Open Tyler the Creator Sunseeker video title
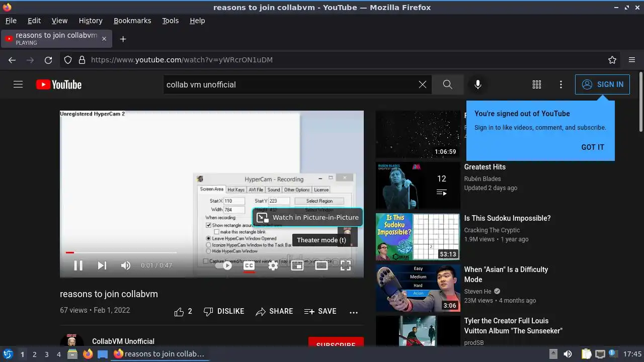This screenshot has height=362, width=644. (513, 326)
